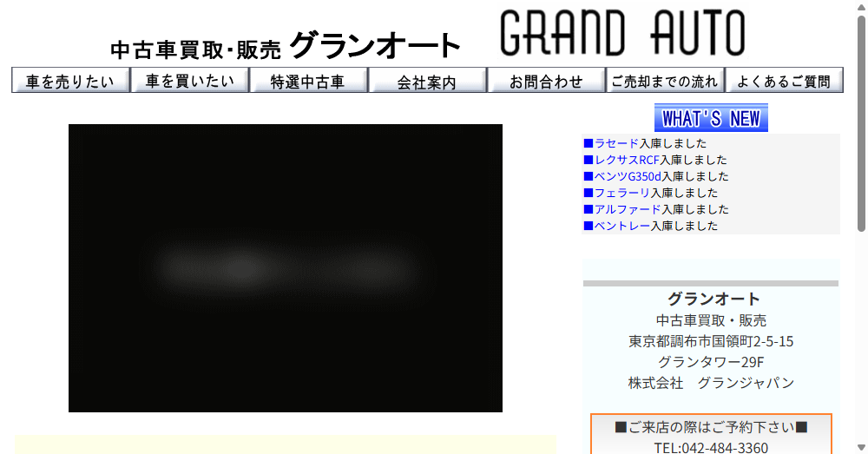Click the GRAND AUTO logo image

point(621,33)
